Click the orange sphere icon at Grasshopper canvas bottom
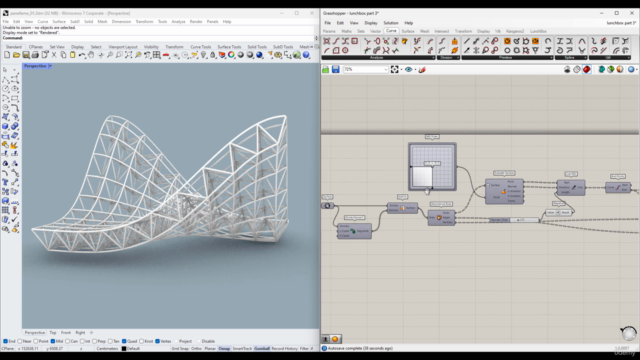Image resolution: width=640 pixels, height=360 pixels. pos(336,339)
